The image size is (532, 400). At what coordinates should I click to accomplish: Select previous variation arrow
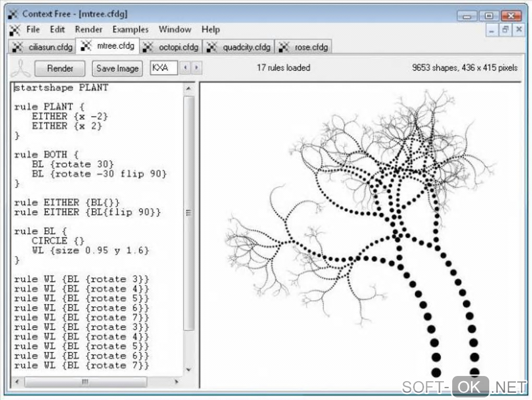click(x=185, y=67)
